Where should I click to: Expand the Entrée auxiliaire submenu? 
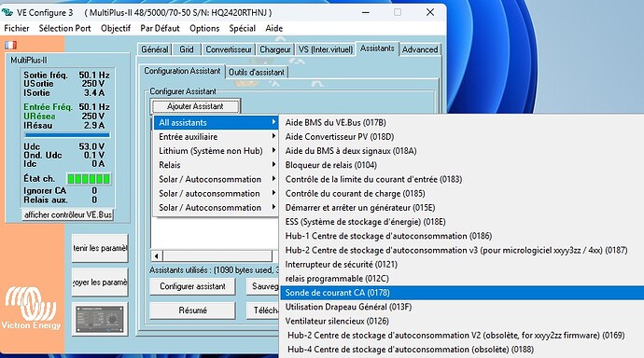pos(216,136)
